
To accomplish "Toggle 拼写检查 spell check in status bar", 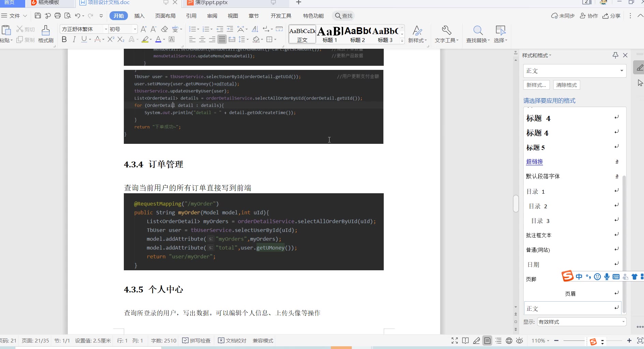I will tap(196, 340).
